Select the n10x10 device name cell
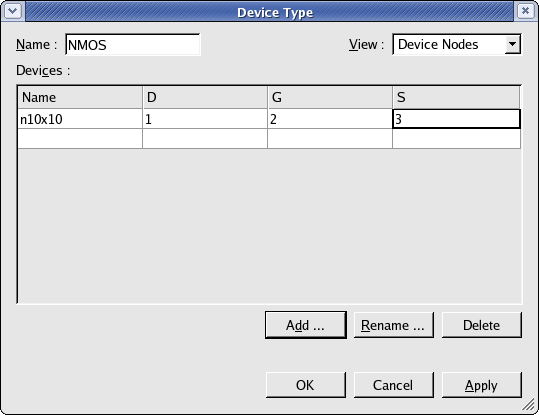This screenshot has height=415, width=539. coord(80,119)
